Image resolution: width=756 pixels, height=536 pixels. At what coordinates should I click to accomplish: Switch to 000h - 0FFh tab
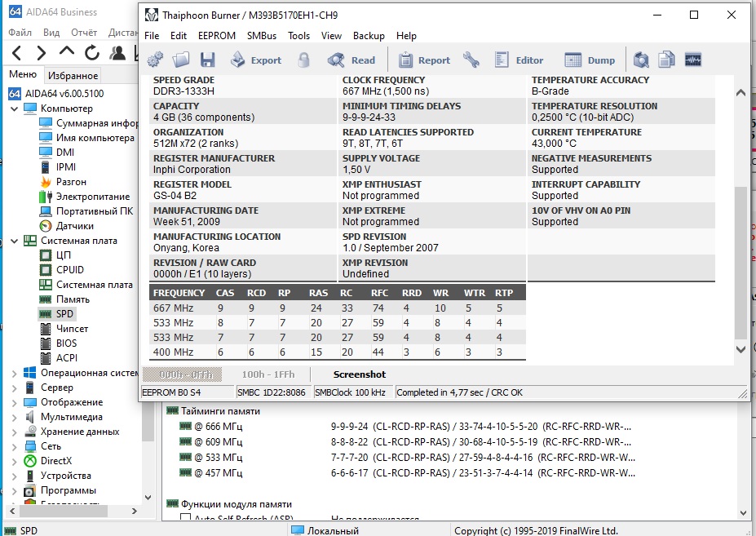(182, 374)
